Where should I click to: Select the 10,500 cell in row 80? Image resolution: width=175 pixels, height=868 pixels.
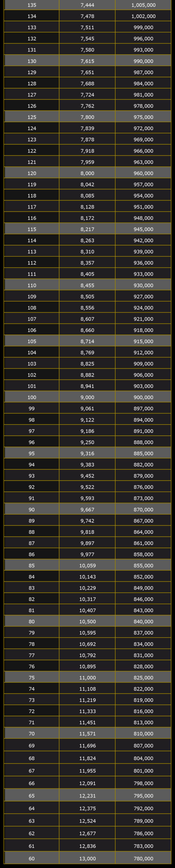[x=87, y=621]
